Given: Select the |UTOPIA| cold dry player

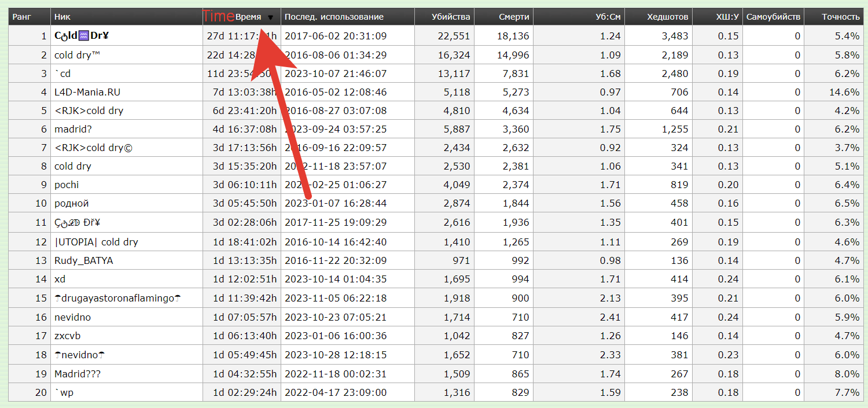Looking at the screenshot, I should click(96, 242).
